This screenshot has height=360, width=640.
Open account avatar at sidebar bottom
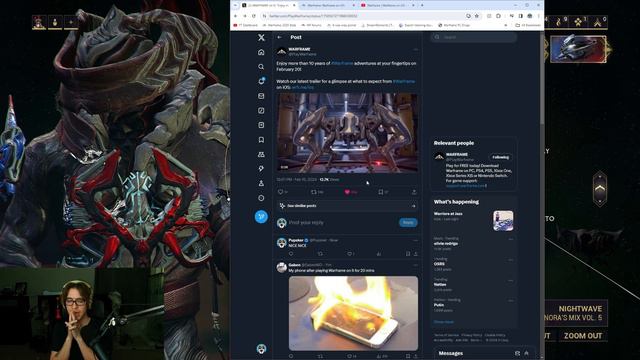click(261, 349)
